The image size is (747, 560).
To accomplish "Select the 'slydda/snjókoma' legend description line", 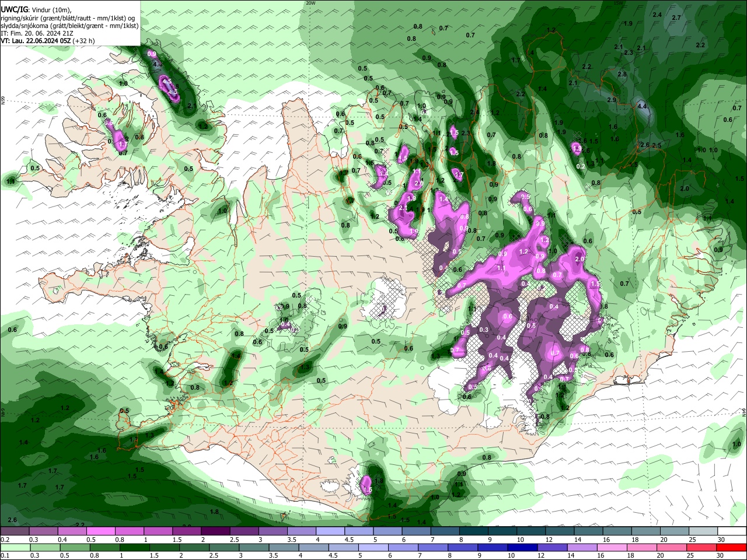I will point(69,26).
